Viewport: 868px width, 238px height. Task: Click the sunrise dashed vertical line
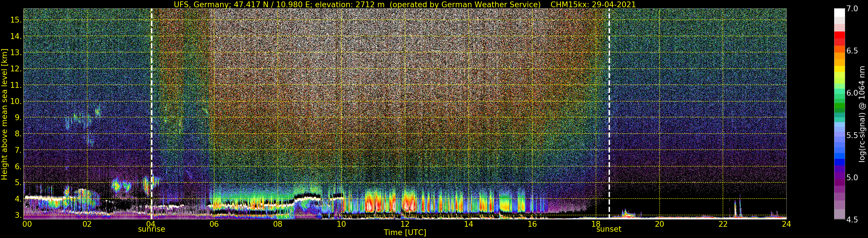click(x=151, y=101)
